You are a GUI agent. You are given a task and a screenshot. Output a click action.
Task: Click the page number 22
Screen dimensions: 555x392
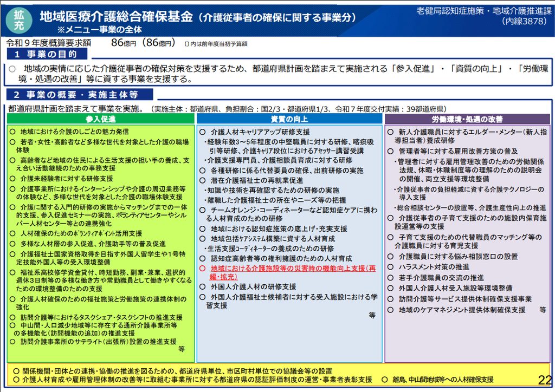545,380
